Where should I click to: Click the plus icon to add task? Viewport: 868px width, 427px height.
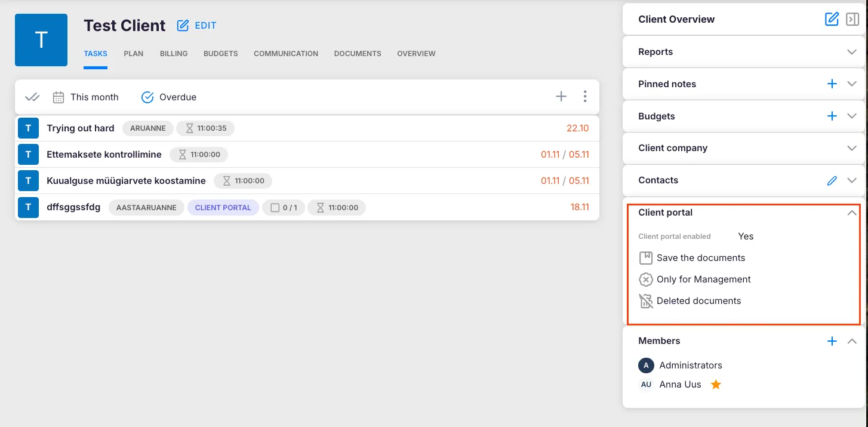(561, 97)
